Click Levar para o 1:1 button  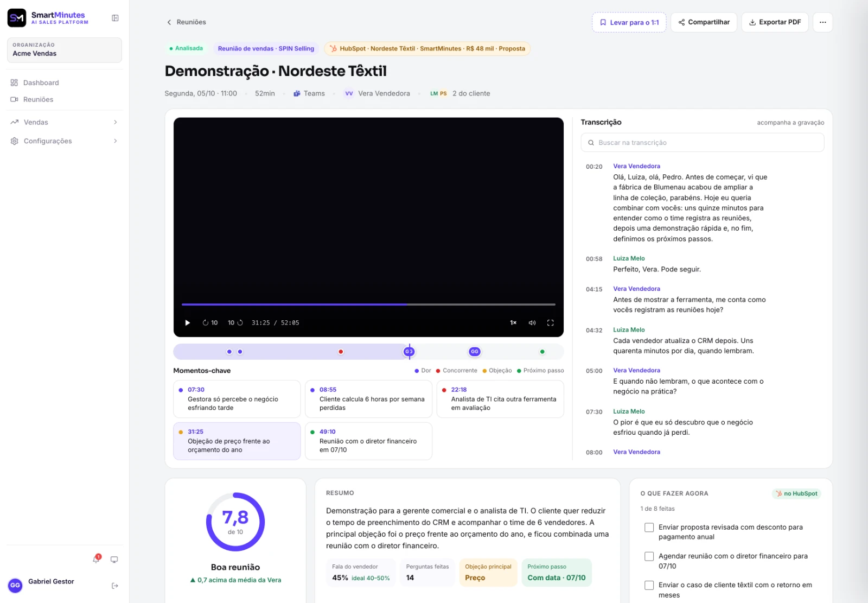click(629, 22)
